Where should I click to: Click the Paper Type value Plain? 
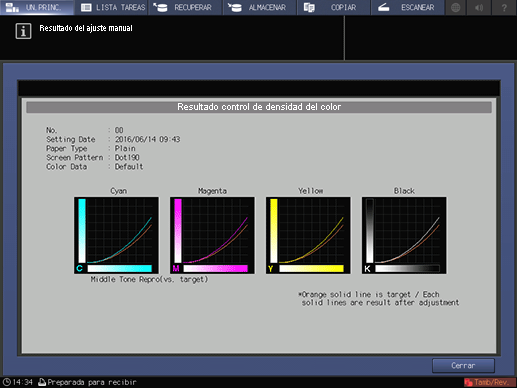(x=125, y=148)
